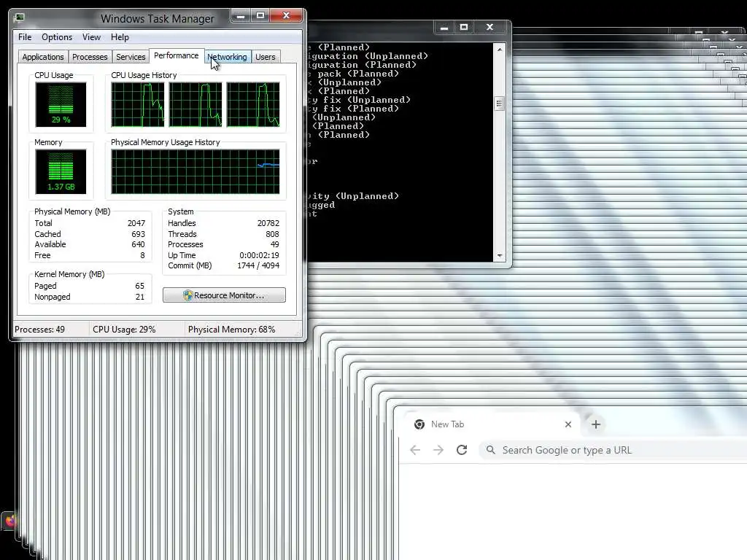
Task: Click the console window scroll down arrow
Action: [499, 256]
